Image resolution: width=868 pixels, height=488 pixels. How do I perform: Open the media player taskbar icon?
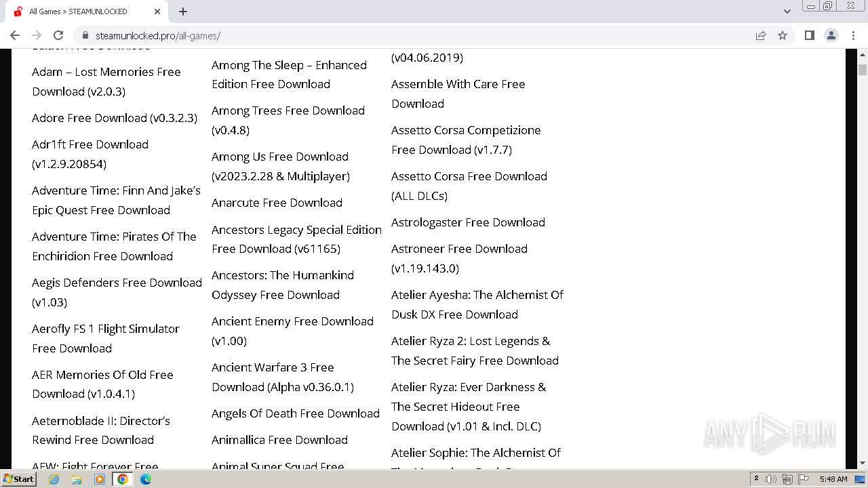point(100,479)
